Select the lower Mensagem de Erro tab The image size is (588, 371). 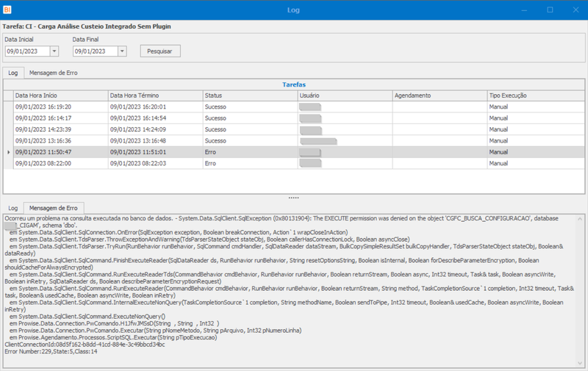point(54,208)
